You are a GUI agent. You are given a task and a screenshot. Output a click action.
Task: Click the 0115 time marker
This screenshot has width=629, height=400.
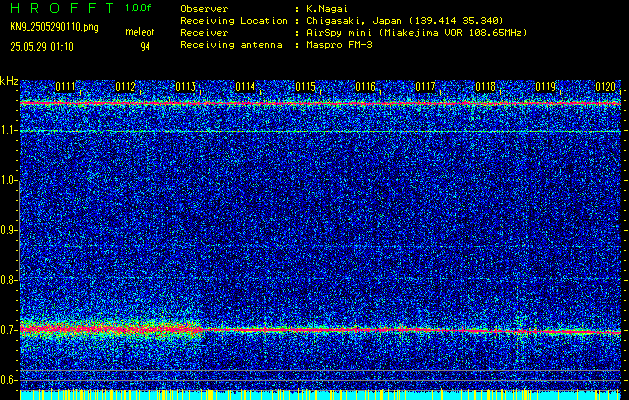(305, 87)
